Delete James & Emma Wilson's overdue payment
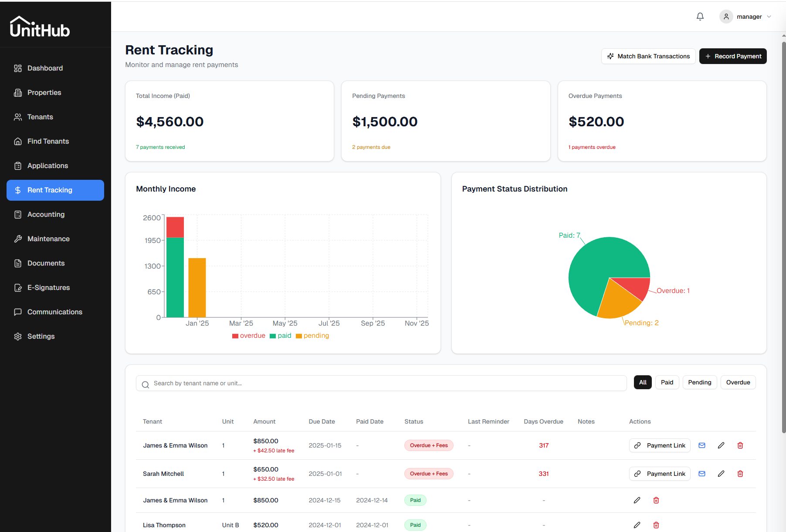Viewport: 786px width, 532px height. [740, 445]
